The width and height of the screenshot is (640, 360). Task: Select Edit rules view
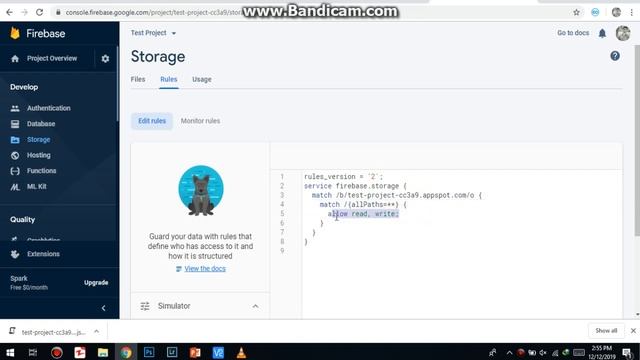click(152, 121)
